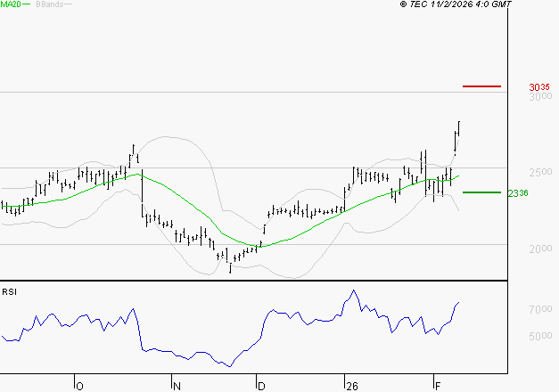The width and height of the screenshot is (559, 392).
Task: Click the O month label on time axis
Action: pos(80,387)
